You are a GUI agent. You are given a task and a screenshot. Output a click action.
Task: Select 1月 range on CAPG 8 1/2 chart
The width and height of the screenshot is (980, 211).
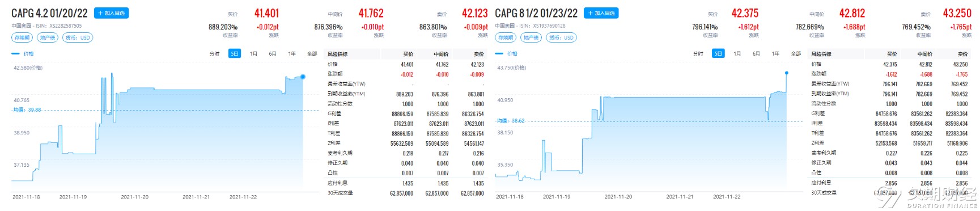coord(737,54)
